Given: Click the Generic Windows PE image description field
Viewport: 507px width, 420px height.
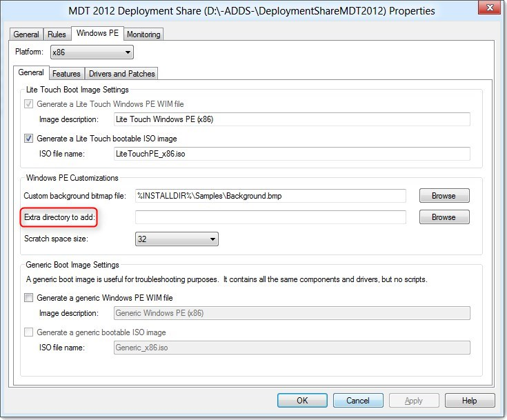Looking at the screenshot, I should (x=292, y=313).
